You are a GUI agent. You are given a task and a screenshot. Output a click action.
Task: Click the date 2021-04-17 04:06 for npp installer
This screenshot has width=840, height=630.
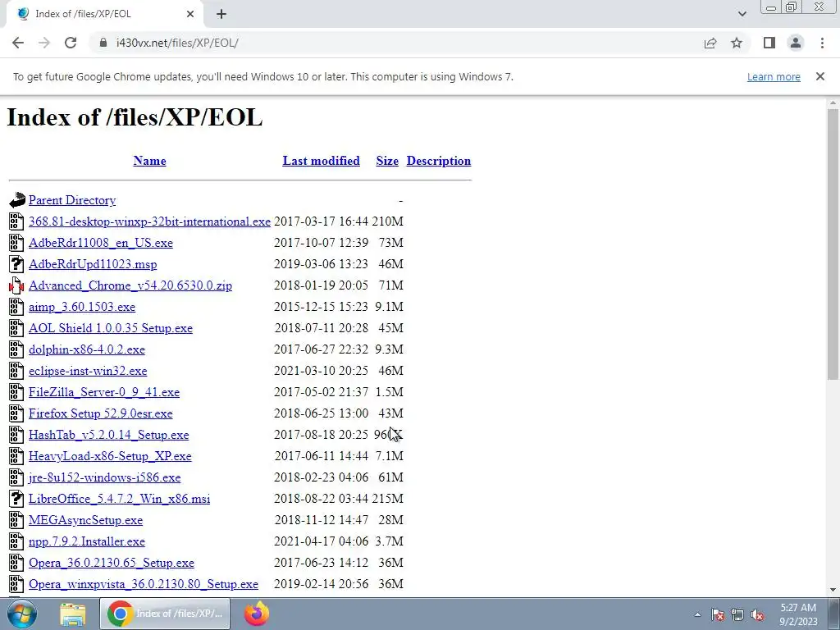point(321,541)
